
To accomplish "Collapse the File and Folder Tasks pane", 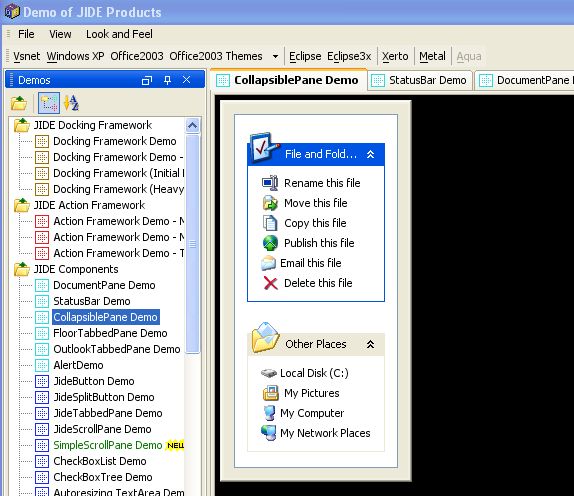I will [370, 154].
